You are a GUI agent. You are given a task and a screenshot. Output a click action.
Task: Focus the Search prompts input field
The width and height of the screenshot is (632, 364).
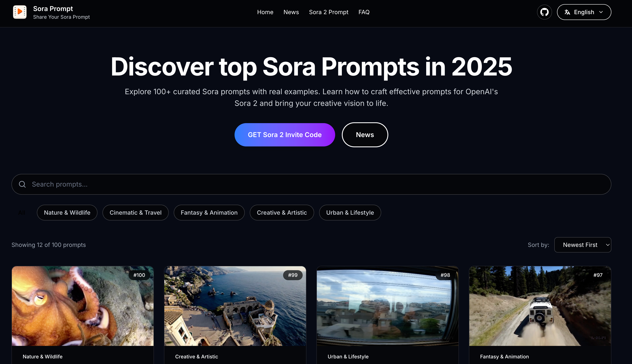pyautogui.click(x=311, y=184)
